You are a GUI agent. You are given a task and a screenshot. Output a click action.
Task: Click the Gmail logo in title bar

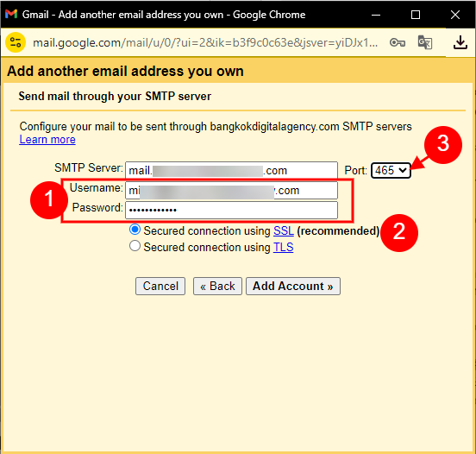pyautogui.click(x=11, y=15)
